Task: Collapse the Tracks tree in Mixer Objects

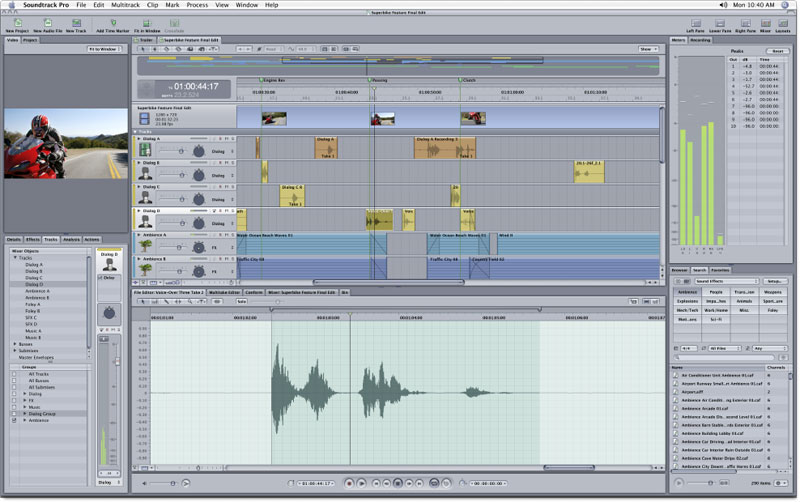Action: (x=15, y=258)
